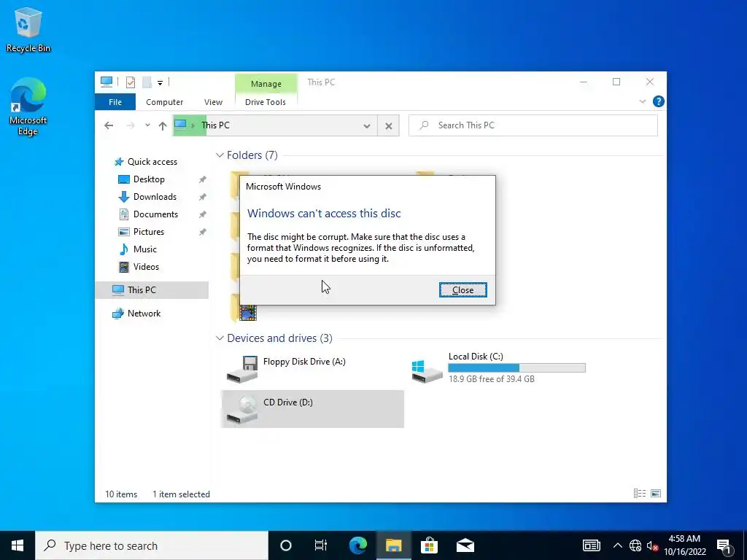
Task: Click the Search This PC field
Action: [x=533, y=125]
